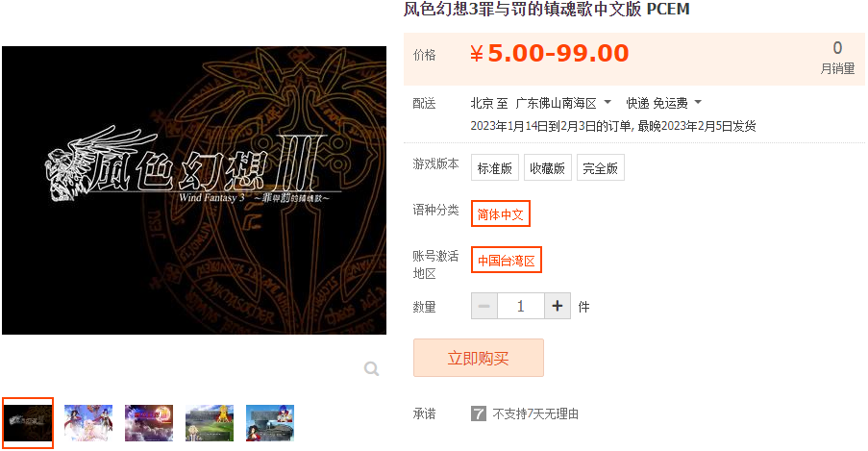This screenshot has height=451, width=868.
Task: Open the 快递 免运费 shipping dropdown
Action: (663, 103)
